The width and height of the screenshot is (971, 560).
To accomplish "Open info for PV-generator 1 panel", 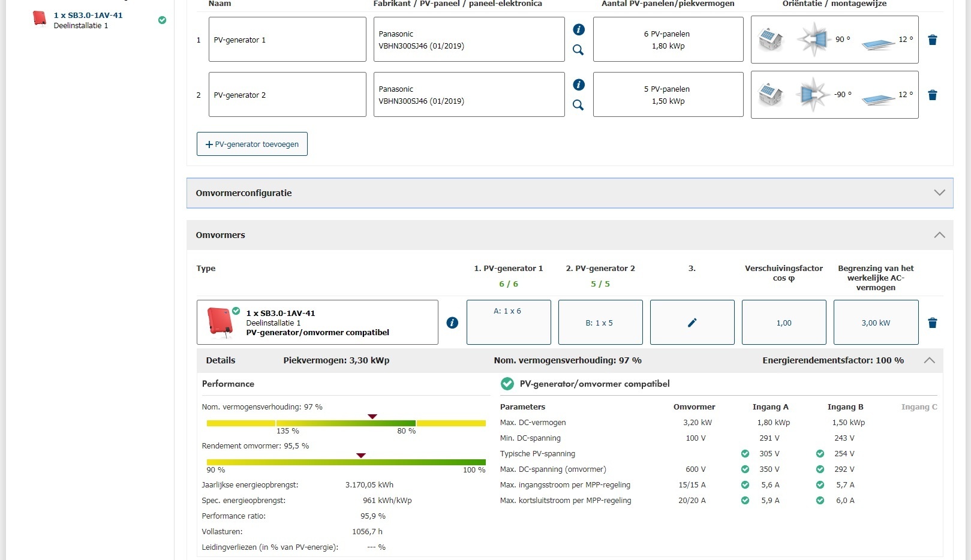I will [578, 29].
